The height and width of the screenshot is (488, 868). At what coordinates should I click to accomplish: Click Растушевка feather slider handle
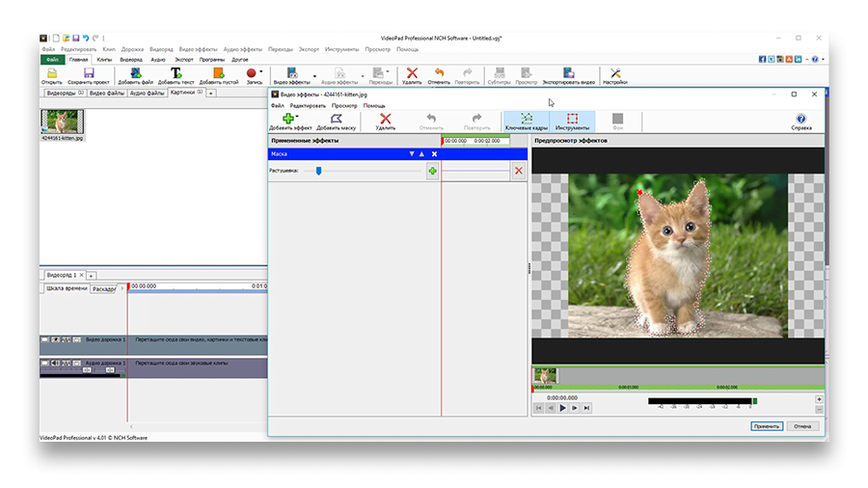pyautogui.click(x=319, y=171)
